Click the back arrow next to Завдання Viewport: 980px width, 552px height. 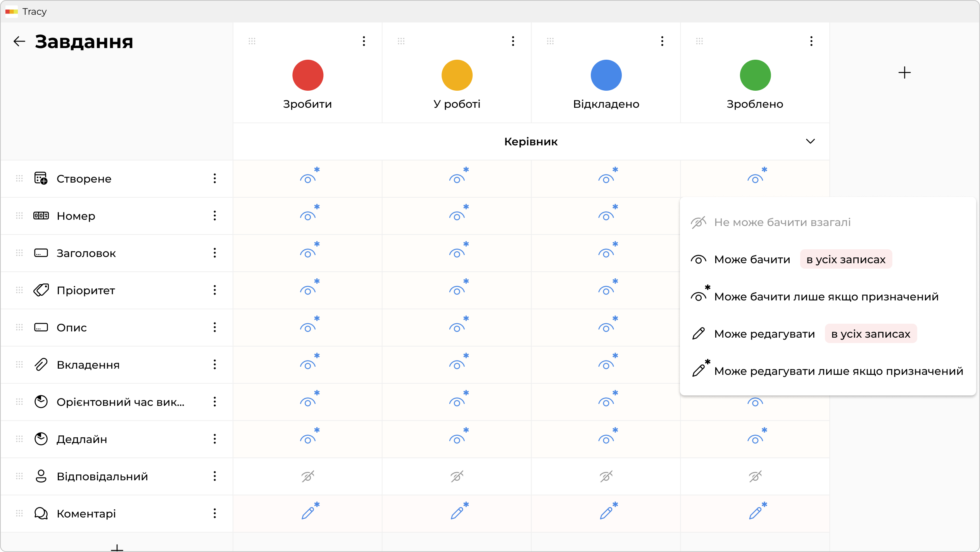click(x=19, y=41)
